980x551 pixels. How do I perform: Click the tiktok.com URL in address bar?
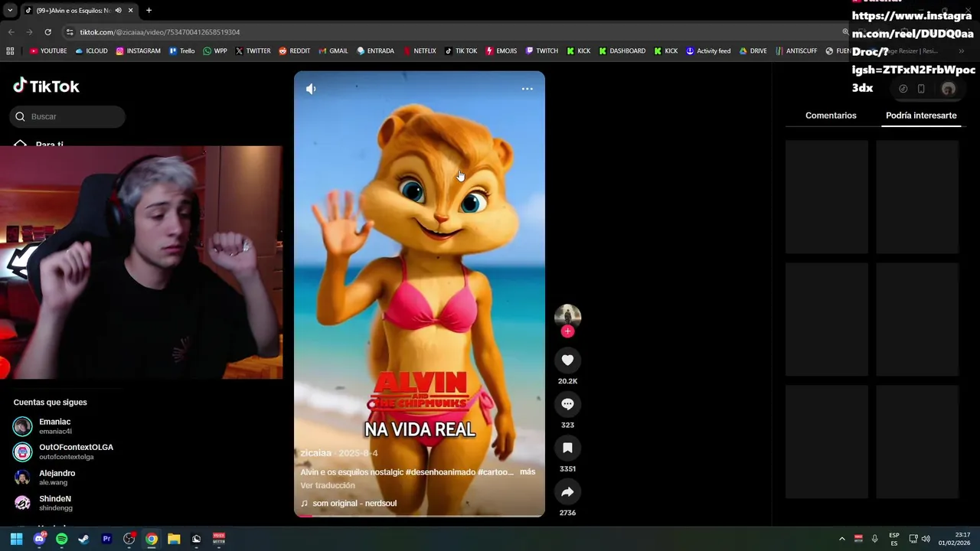tap(160, 32)
